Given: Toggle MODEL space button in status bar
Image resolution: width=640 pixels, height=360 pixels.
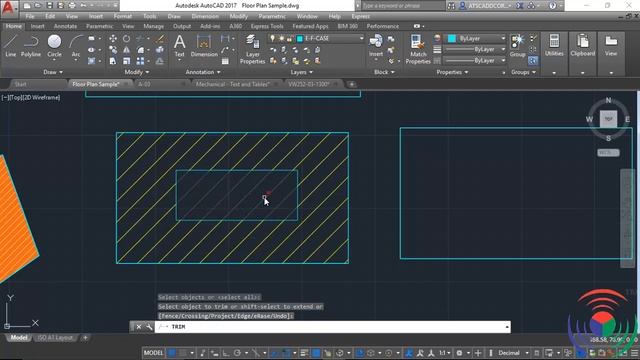Looking at the screenshot, I should (153, 353).
